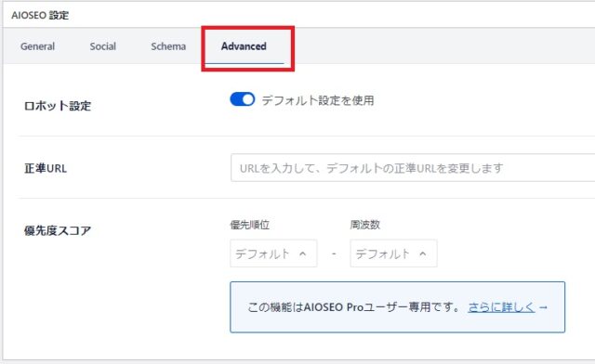This screenshot has width=595, height=364.
Task: Open the 優先順位 dropdown
Action: point(273,253)
